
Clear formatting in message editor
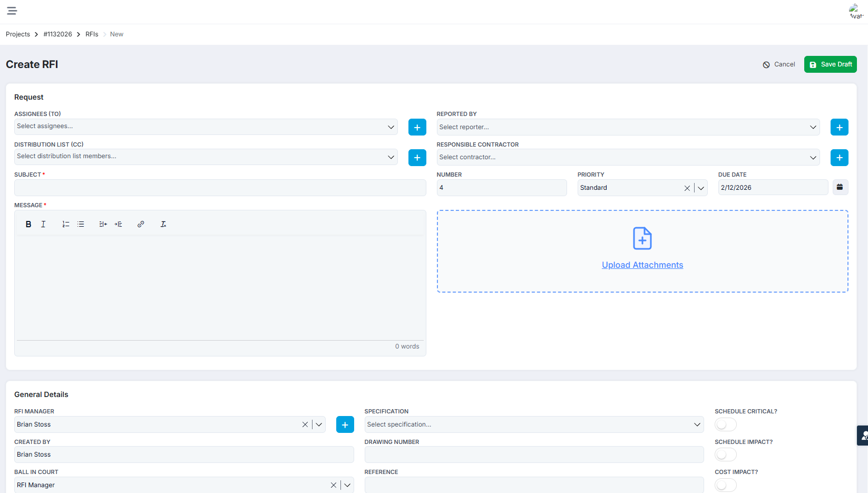pos(163,224)
